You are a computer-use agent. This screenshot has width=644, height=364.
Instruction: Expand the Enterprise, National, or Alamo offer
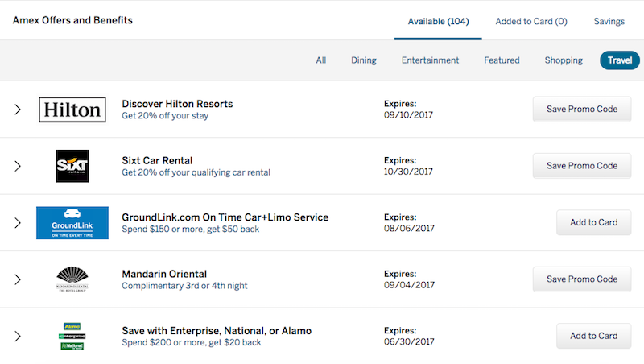pos(18,336)
